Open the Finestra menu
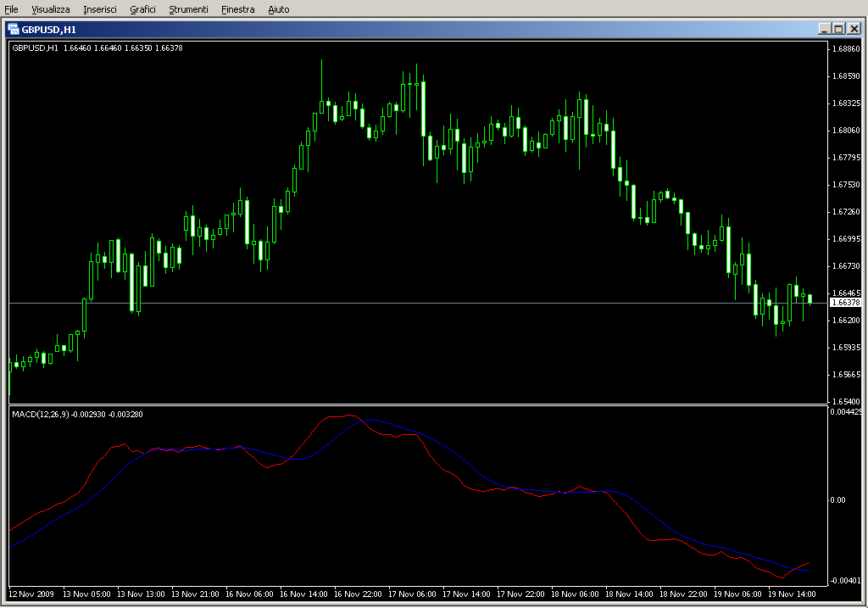The width and height of the screenshot is (868, 608). (x=237, y=9)
